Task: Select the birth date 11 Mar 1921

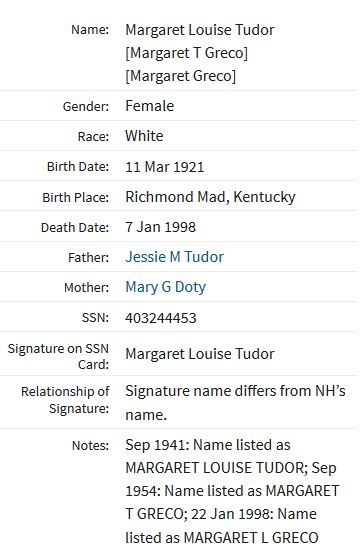Action: [164, 167]
